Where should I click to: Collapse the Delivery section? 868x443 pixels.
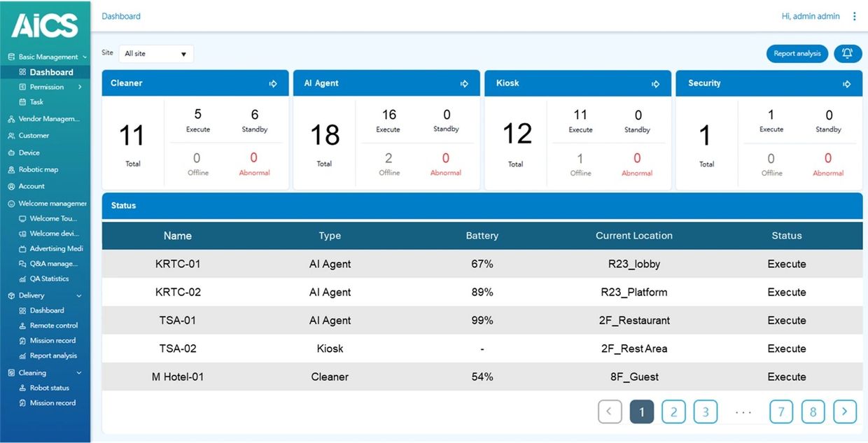[79, 296]
